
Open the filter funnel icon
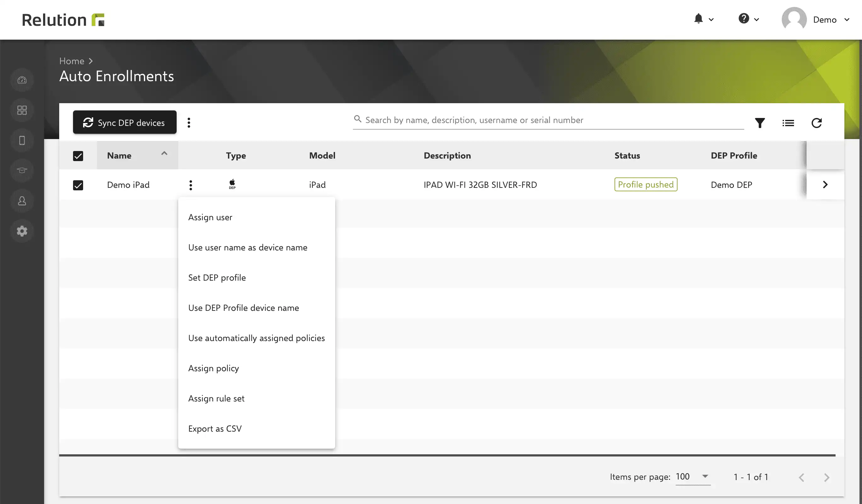pyautogui.click(x=760, y=123)
